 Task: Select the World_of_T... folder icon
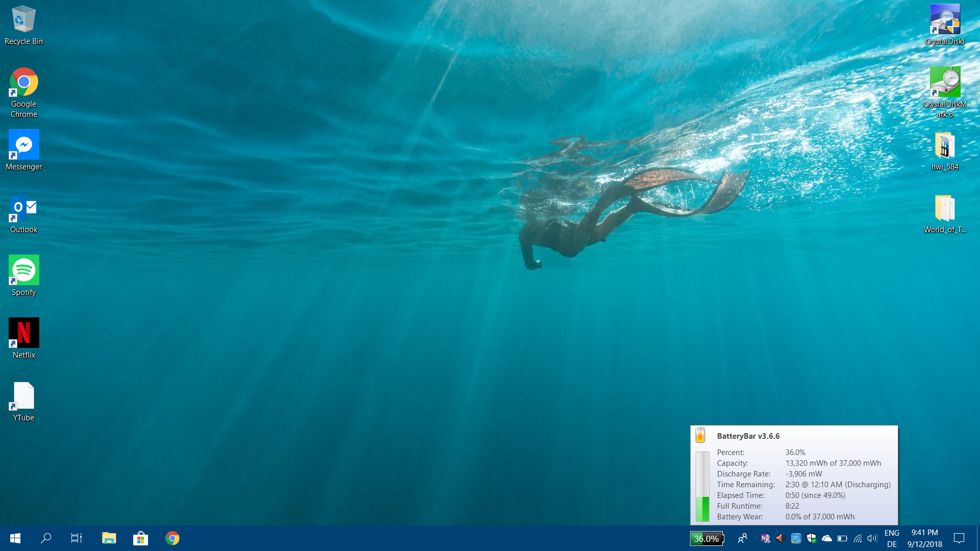(x=945, y=213)
